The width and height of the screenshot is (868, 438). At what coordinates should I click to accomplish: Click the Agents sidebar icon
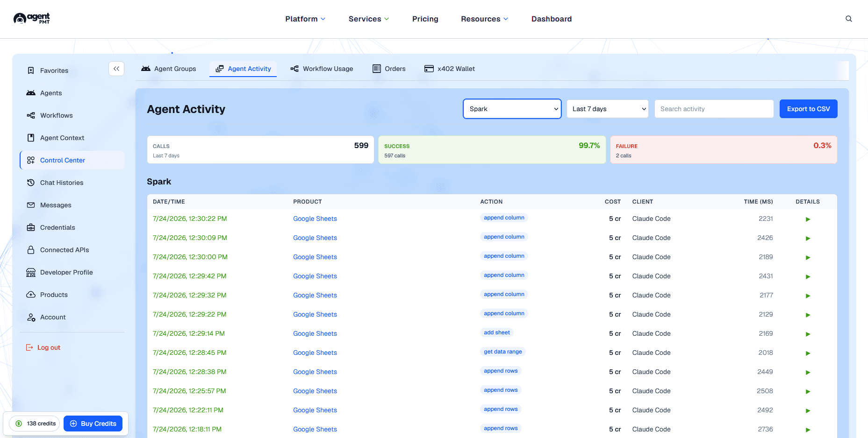tap(31, 93)
